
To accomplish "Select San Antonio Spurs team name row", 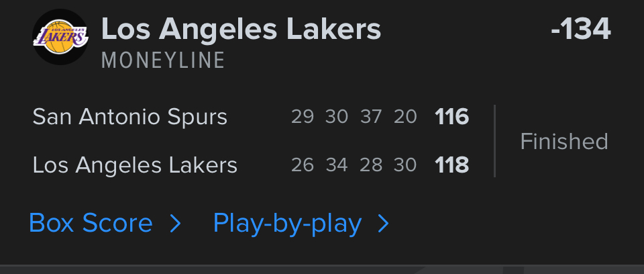I will [x=130, y=118].
